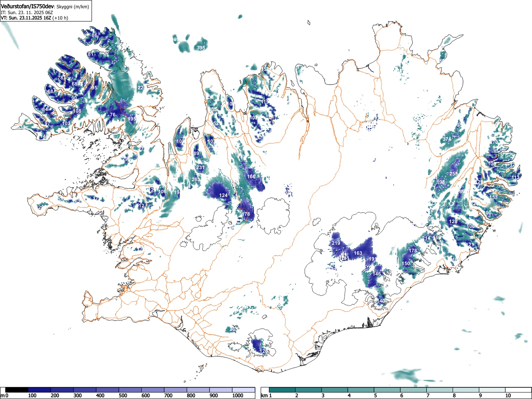The width and height of the screenshot is (532, 399).
Task: Select the 5–6 km teal legend swatch
Action: coord(387,390)
